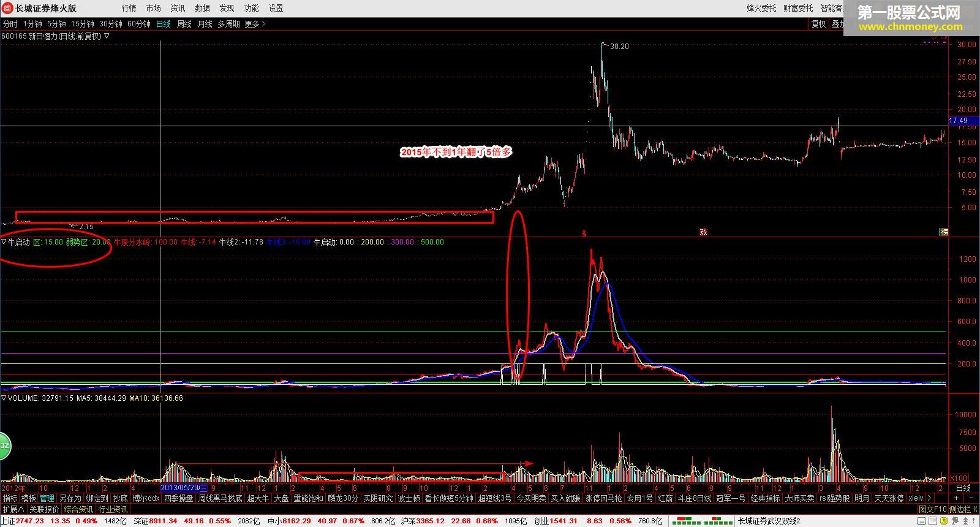Collapse the 扩展 panel

pyautogui.click(x=13, y=509)
